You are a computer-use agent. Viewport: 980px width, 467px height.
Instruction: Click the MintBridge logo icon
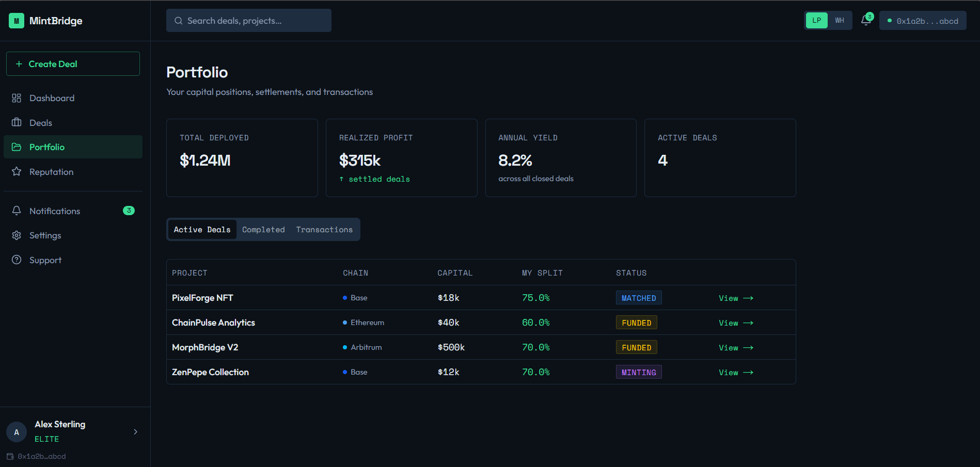(x=17, y=21)
